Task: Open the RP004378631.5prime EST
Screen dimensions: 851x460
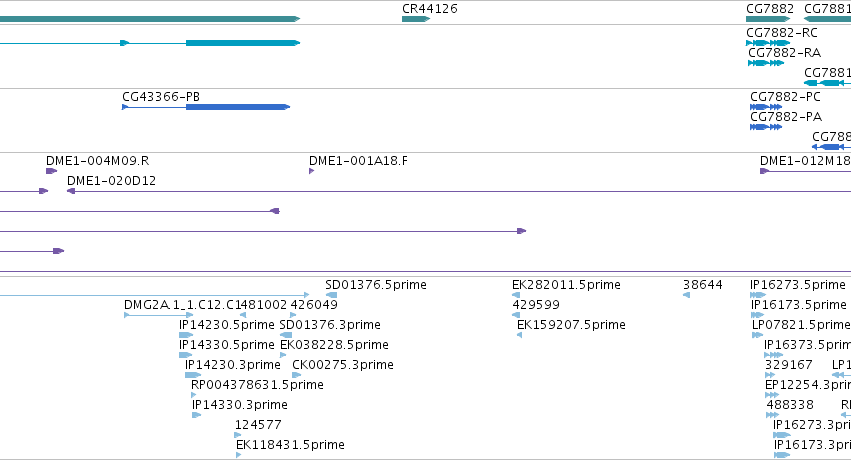Action: tap(194, 395)
